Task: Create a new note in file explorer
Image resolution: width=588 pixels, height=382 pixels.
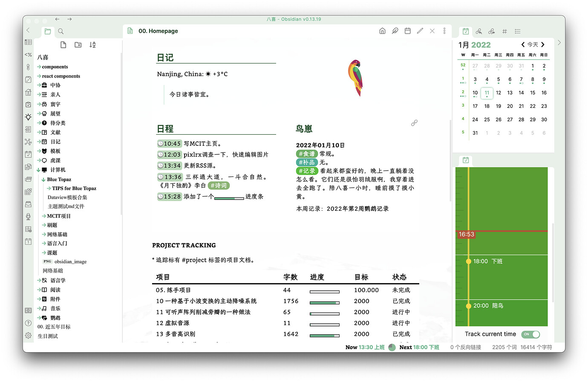Action: [63, 45]
